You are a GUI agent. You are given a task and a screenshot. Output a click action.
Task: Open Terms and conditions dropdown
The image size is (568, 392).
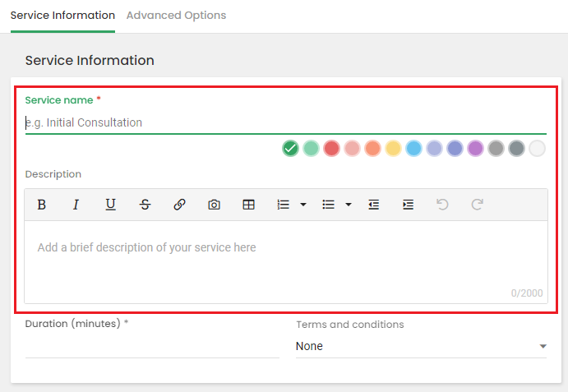(421, 346)
